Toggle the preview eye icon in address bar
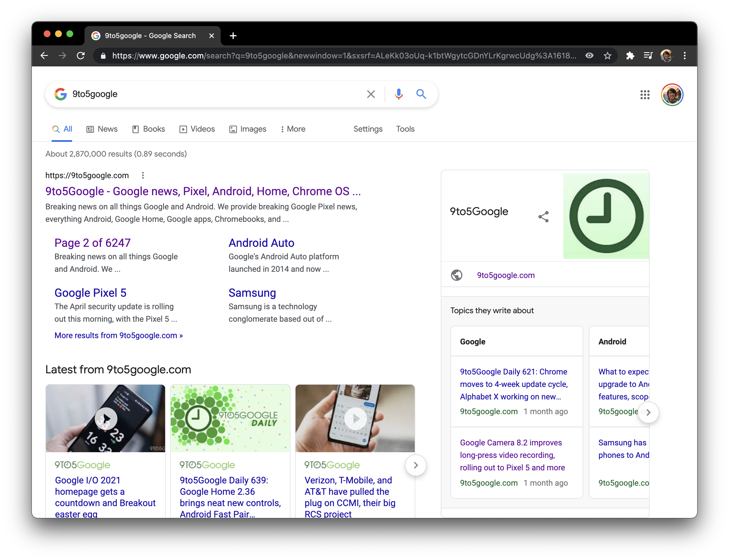729x560 pixels. pyautogui.click(x=589, y=56)
